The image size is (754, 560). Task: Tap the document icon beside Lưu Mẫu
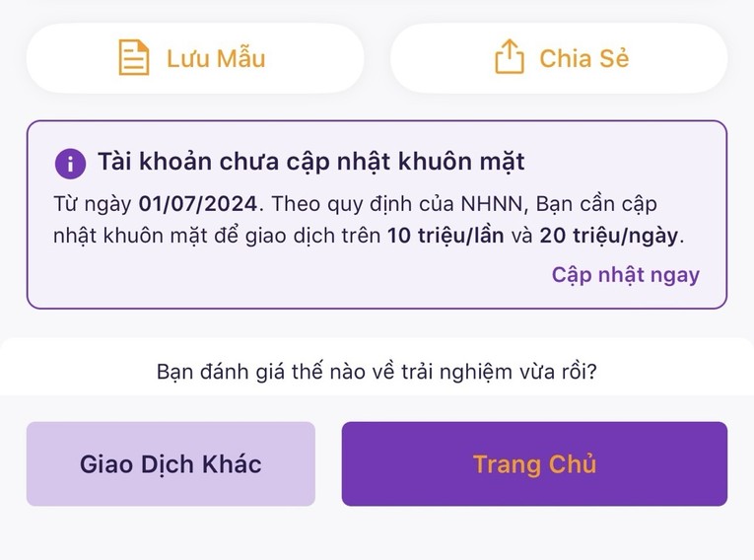(x=134, y=57)
